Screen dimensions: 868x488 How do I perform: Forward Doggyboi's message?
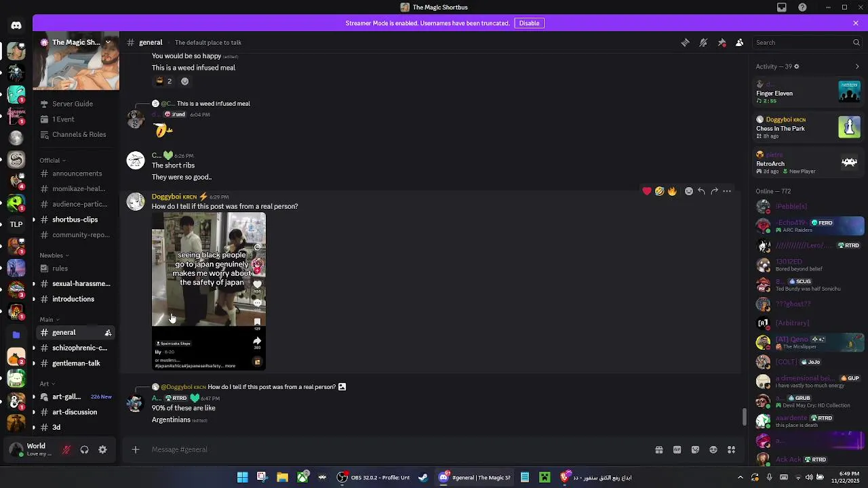click(x=714, y=191)
